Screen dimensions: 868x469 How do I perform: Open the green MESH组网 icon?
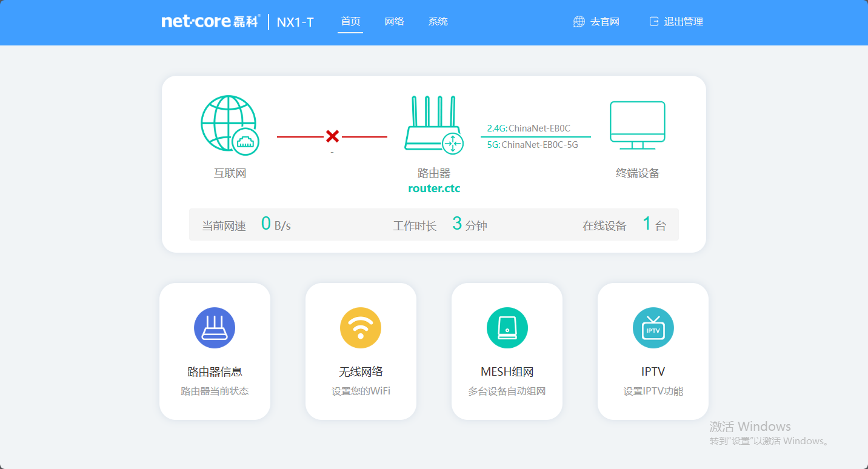pos(507,328)
